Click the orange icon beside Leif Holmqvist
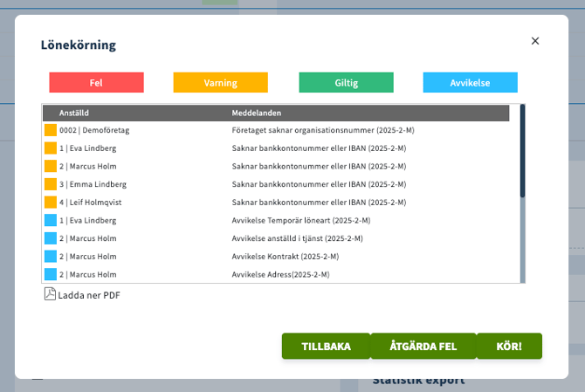The width and height of the screenshot is (585, 392). coord(50,203)
